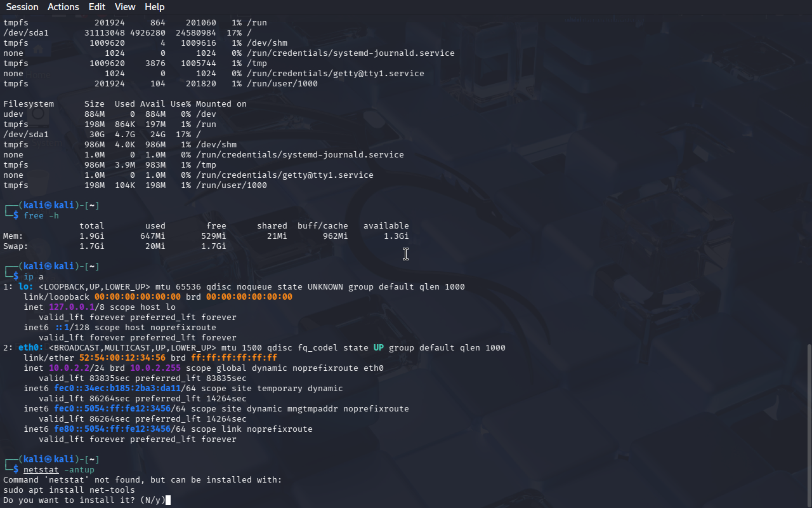
Task: Click the eth0 IP address 10.0.2.2
Action: [x=69, y=368]
